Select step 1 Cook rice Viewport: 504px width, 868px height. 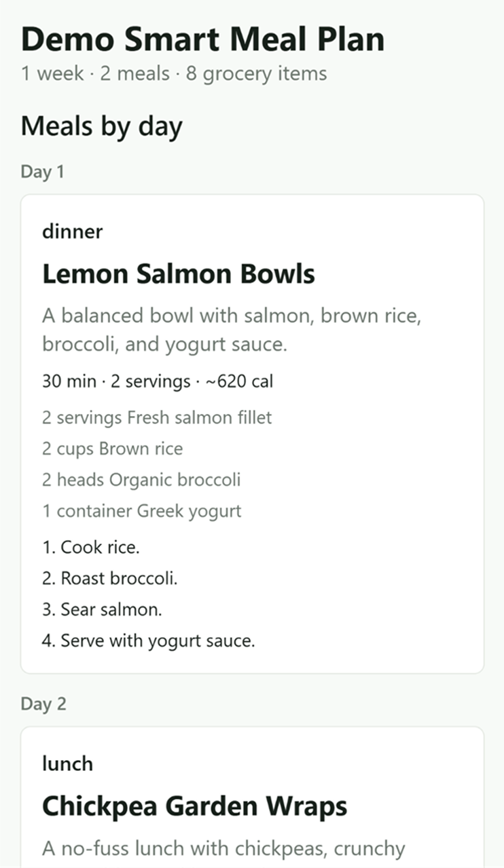(91, 547)
